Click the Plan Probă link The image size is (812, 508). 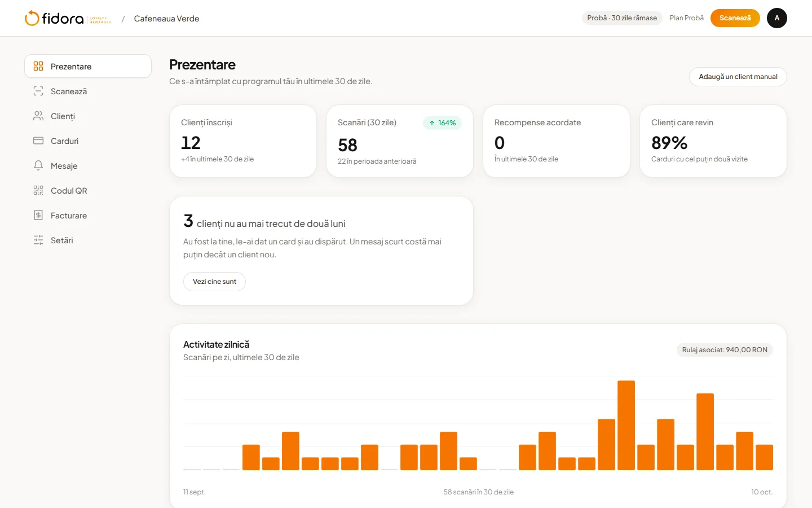[x=686, y=18]
